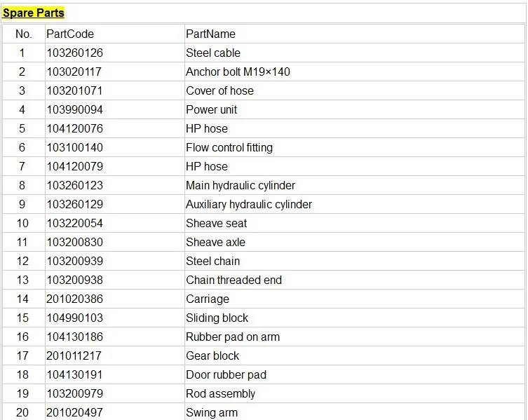Image resolution: width=528 pixels, height=420 pixels.
Task: Click the Chain threaded end cell
Action: point(234,280)
